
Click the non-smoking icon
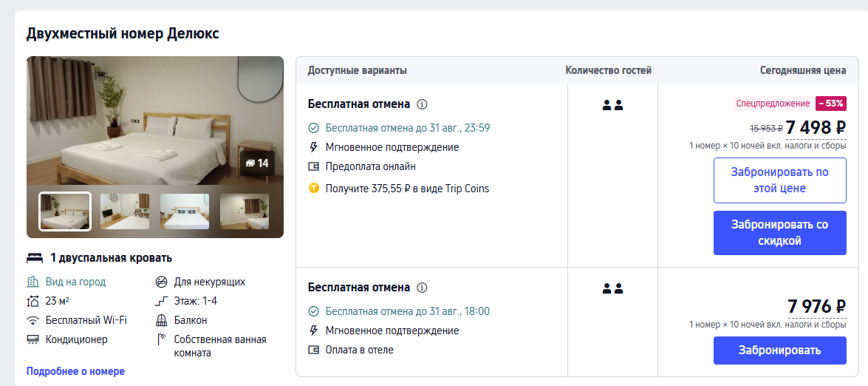(161, 282)
